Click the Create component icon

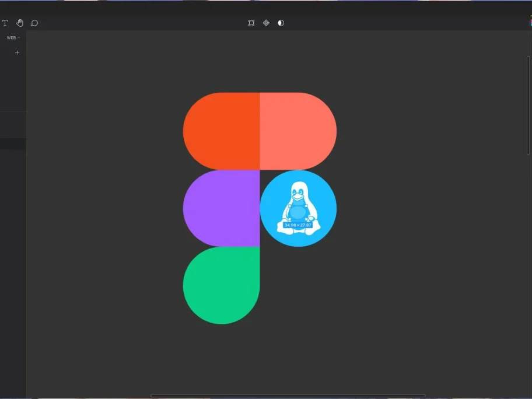pos(266,23)
